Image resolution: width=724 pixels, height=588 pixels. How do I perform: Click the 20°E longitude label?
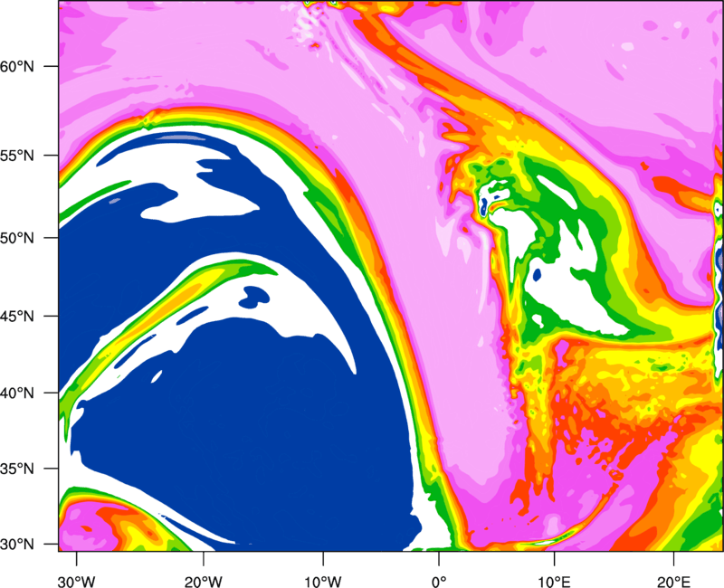click(x=673, y=582)
